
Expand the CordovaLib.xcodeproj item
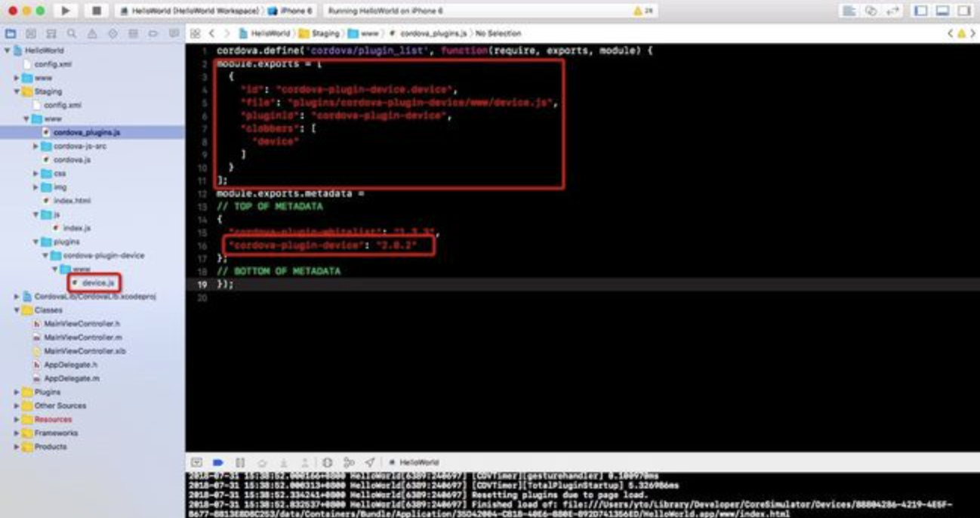pyautogui.click(x=17, y=297)
